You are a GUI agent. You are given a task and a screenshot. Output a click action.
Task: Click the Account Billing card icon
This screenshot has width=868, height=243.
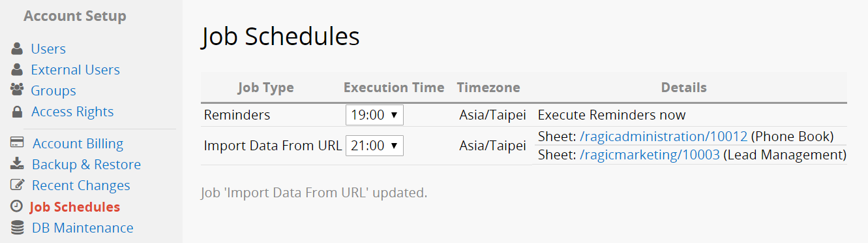click(18, 143)
